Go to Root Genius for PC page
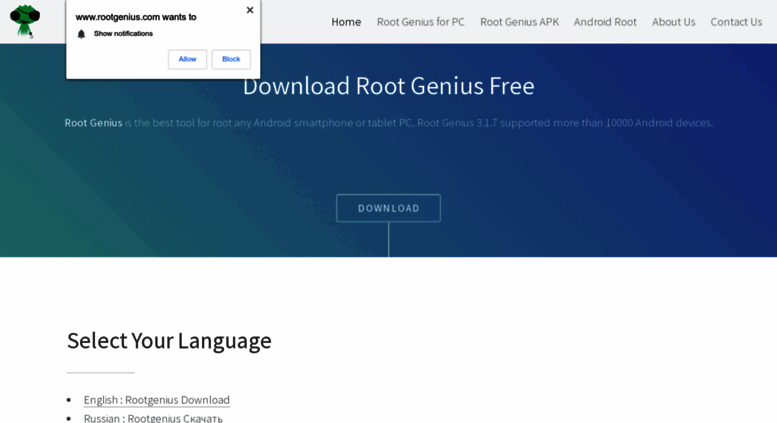This screenshot has width=777, height=423. point(421,22)
